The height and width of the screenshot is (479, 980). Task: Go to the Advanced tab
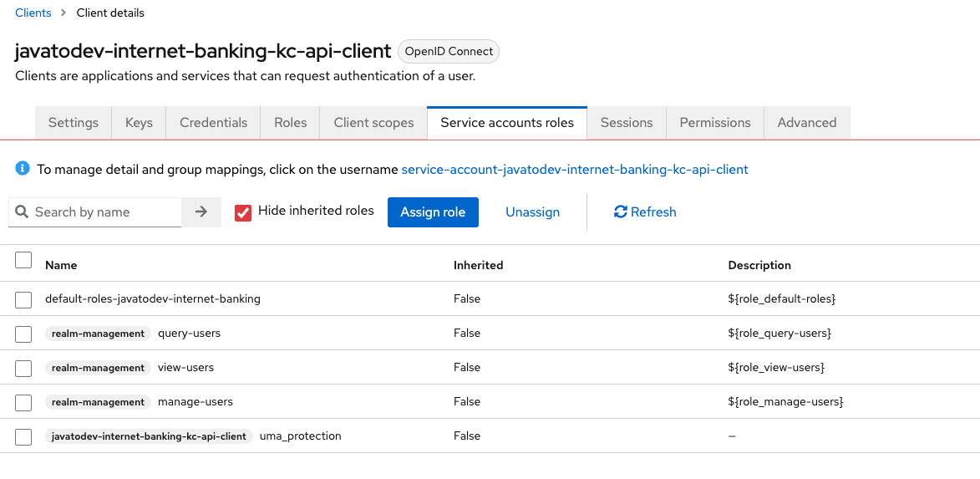point(807,123)
